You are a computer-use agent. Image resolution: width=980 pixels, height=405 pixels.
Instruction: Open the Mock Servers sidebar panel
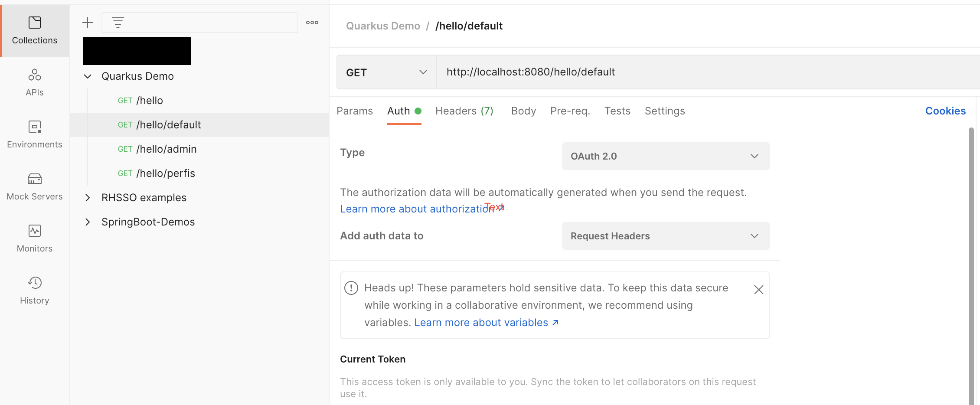[35, 187]
